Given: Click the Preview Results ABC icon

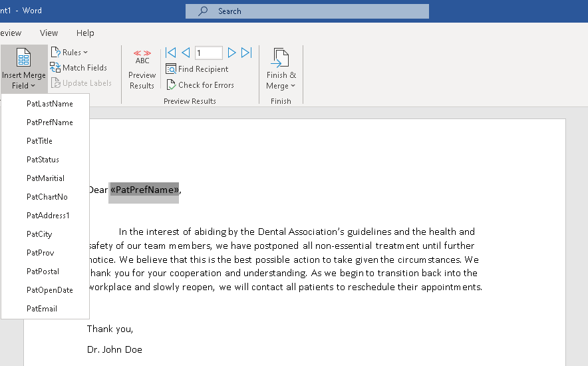Looking at the screenshot, I should point(142,57).
